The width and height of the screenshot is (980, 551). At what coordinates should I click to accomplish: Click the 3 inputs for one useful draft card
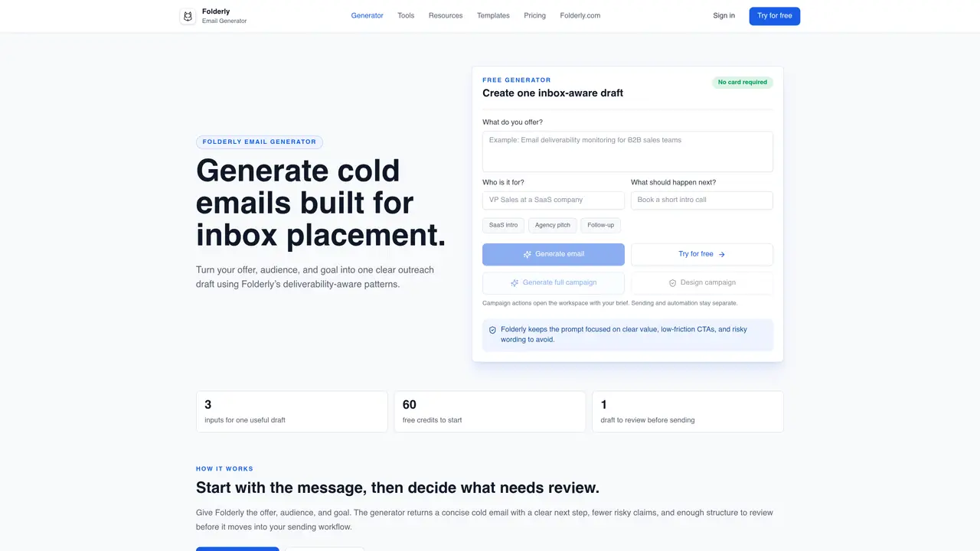click(x=292, y=412)
